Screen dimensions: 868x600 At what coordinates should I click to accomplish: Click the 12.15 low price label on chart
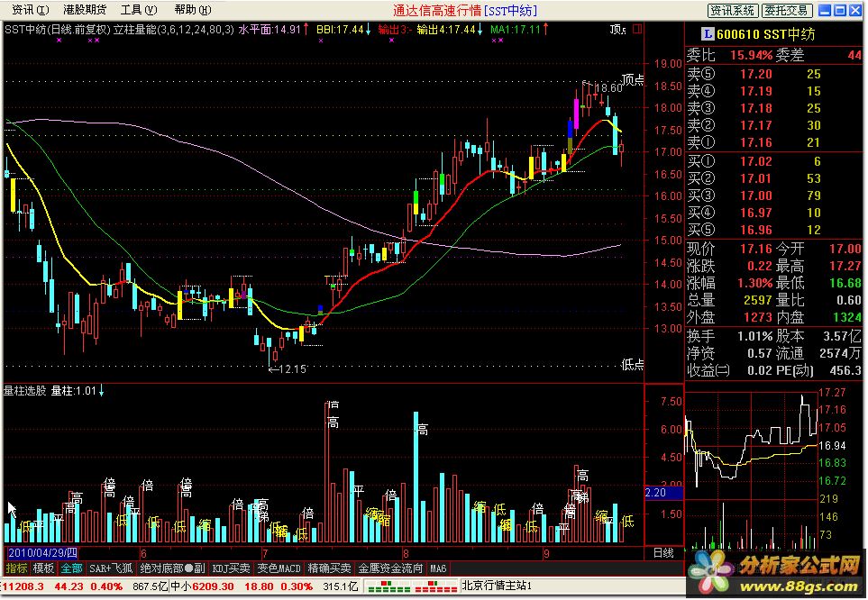point(293,368)
